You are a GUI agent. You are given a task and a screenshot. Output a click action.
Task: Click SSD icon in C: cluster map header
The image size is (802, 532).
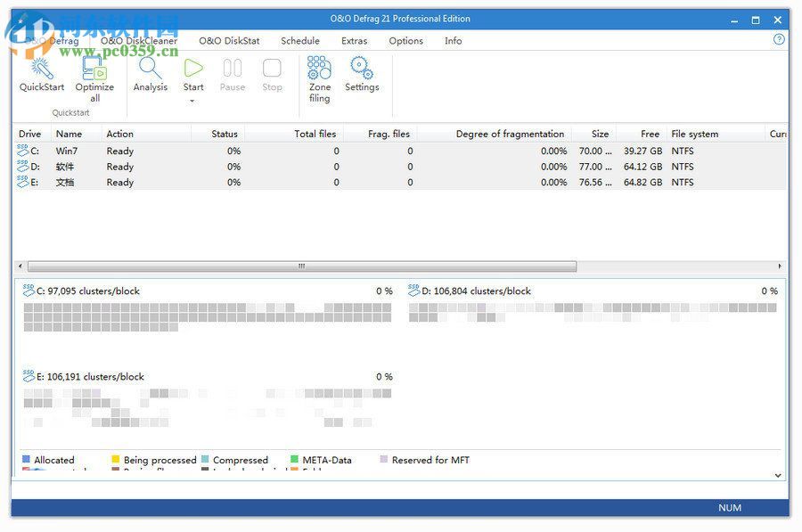pyautogui.click(x=29, y=290)
